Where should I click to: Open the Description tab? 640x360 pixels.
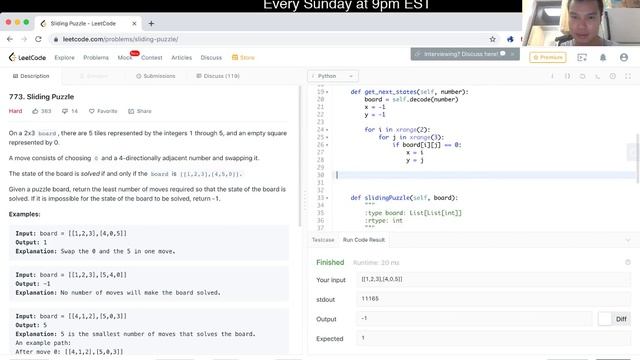pyautogui.click(x=31, y=76)
